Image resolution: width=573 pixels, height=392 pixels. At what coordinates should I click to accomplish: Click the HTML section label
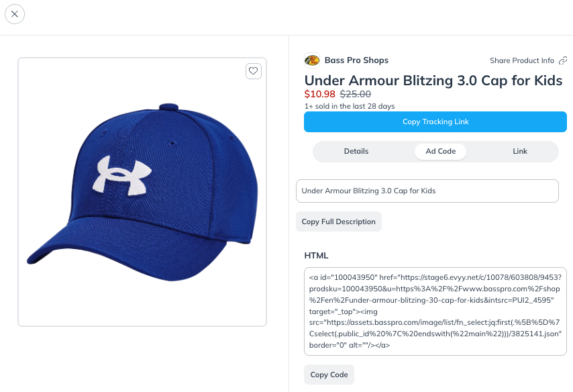click(x=317, y=255)
